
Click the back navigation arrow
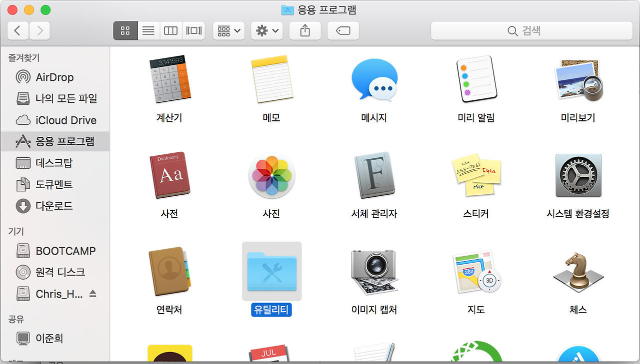18,30
